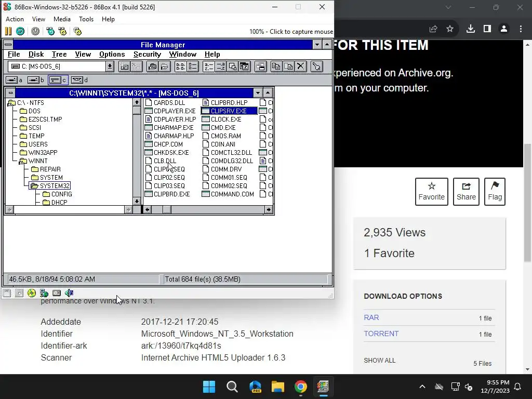The height and width of the screenshot is (399, 532).
Task: Open Chrome three-dot overflow menu
Action: [521, 29]
